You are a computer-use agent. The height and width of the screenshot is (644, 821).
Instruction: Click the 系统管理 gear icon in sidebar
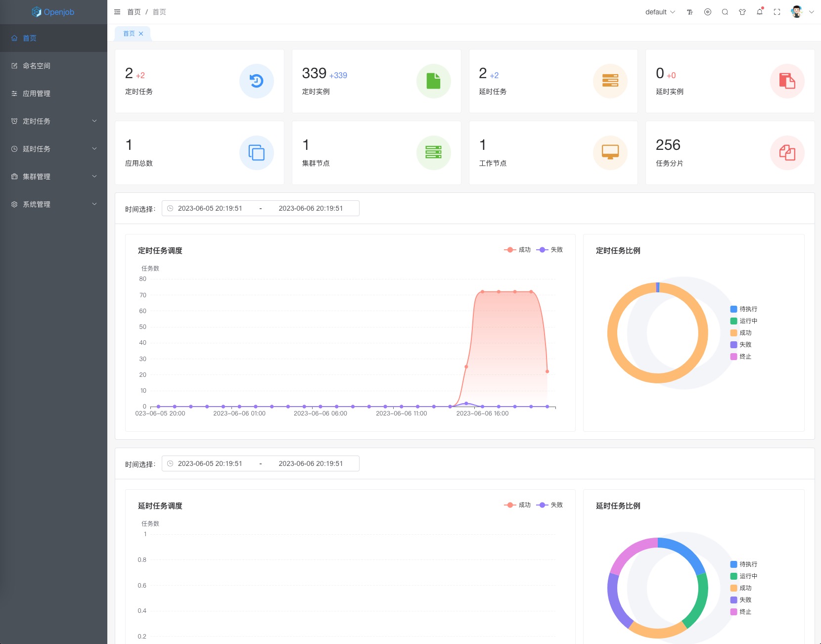14,204
